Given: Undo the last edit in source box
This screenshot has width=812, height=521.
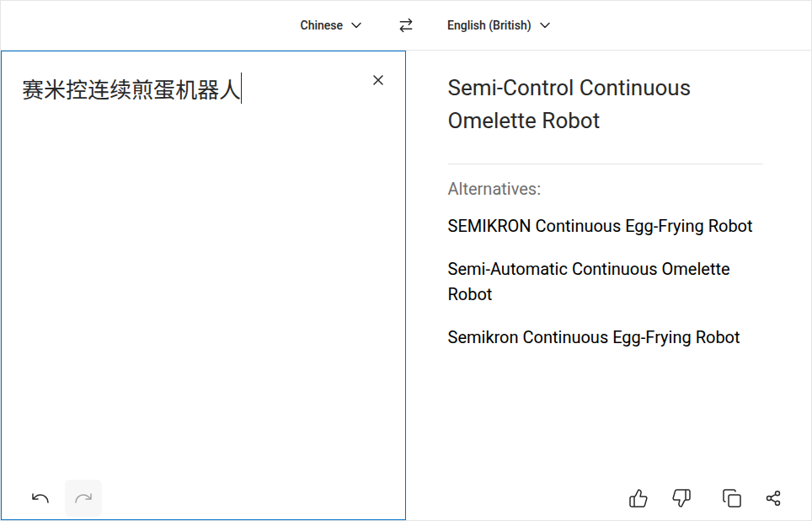Looking at the screenshot, I should pyautogui.click(x=40, y=498).
